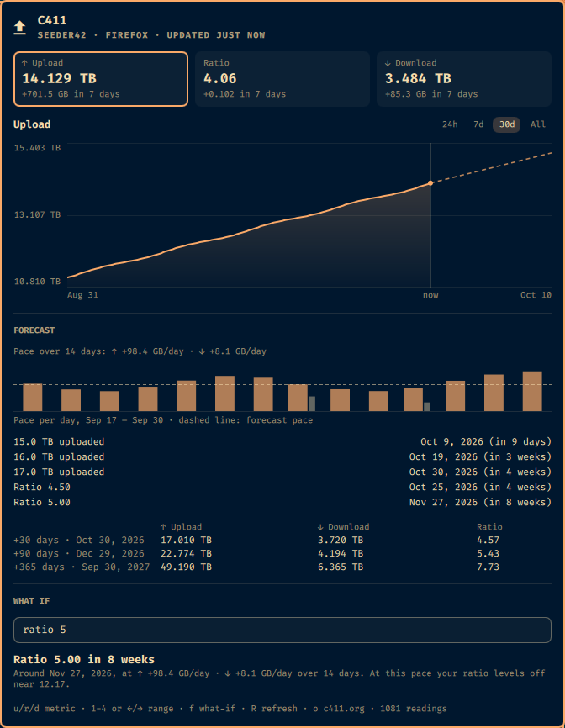Select the 30d range tab
The height and width of the screenshot is (728, 565).
point(506,124)
